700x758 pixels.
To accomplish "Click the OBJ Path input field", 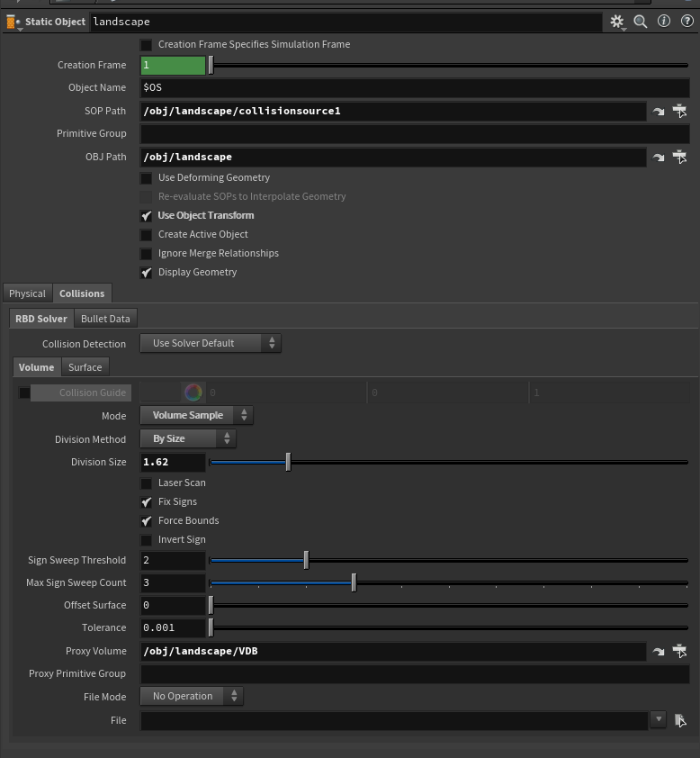I will [393, 158].
